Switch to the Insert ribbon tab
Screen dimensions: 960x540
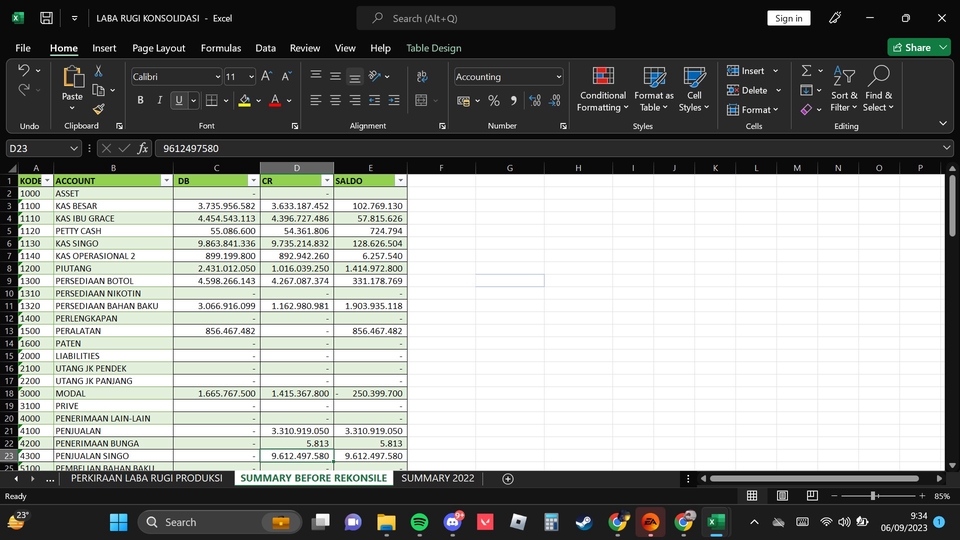pyautogui.click(x=104, y=48)
